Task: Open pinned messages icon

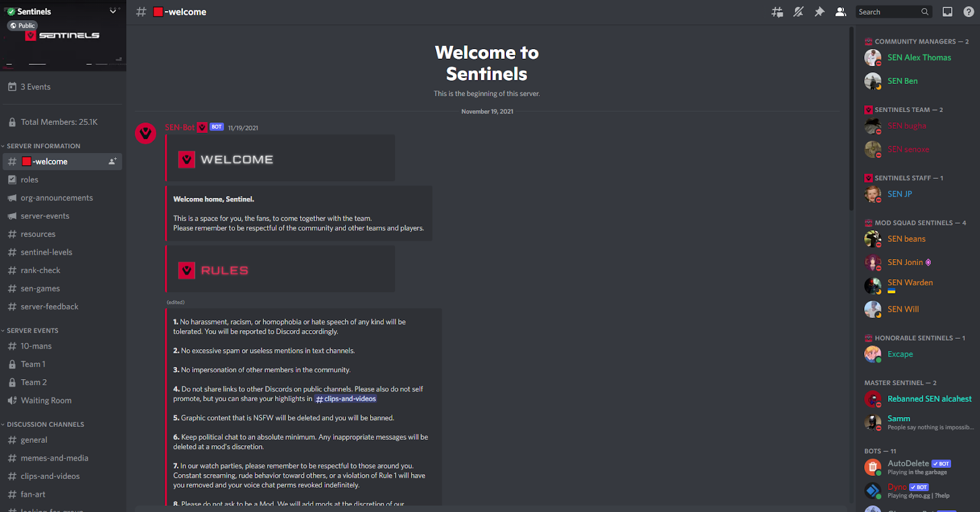Action: (820, 12)
